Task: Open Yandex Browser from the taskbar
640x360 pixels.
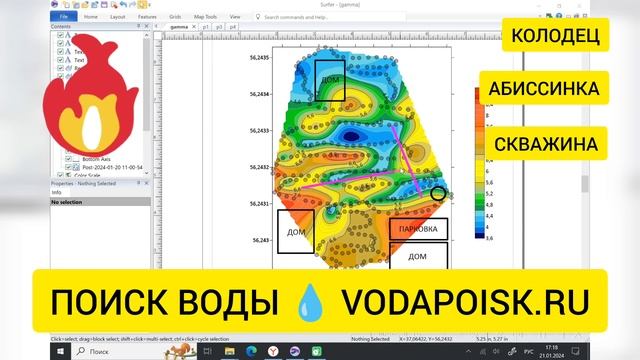Action: click(x=273, y=351)
